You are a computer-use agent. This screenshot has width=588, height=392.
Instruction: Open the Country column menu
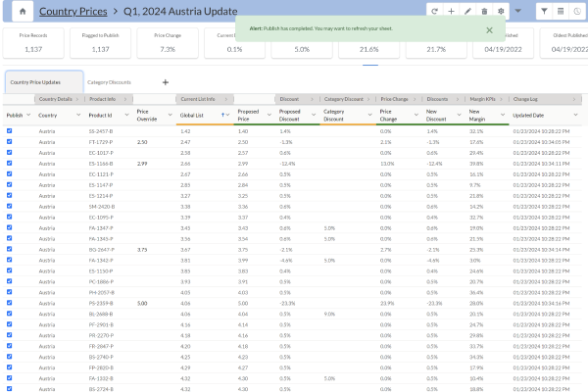pos(78,115)
